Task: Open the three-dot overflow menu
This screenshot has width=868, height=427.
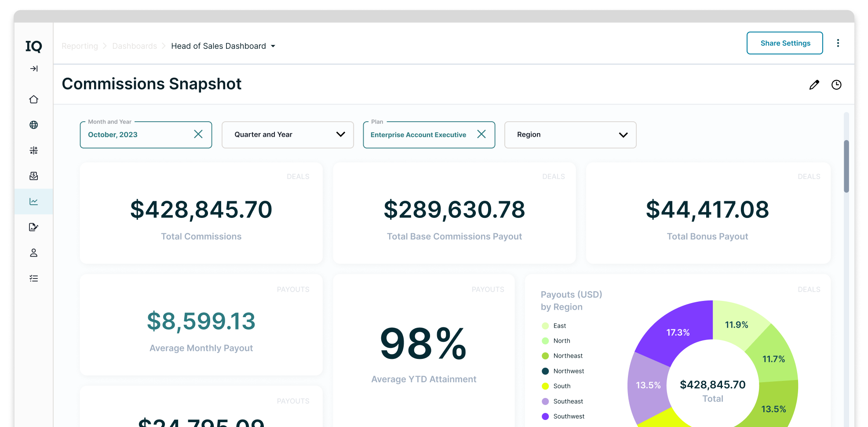Action: [839, 43]
